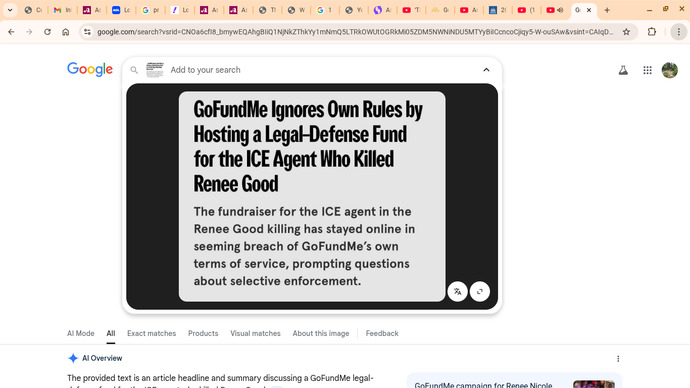Viewport: 690px width, 388px height.
Task: Switch to the Gmail inbox tab
Action: click(x=62, y=10)
